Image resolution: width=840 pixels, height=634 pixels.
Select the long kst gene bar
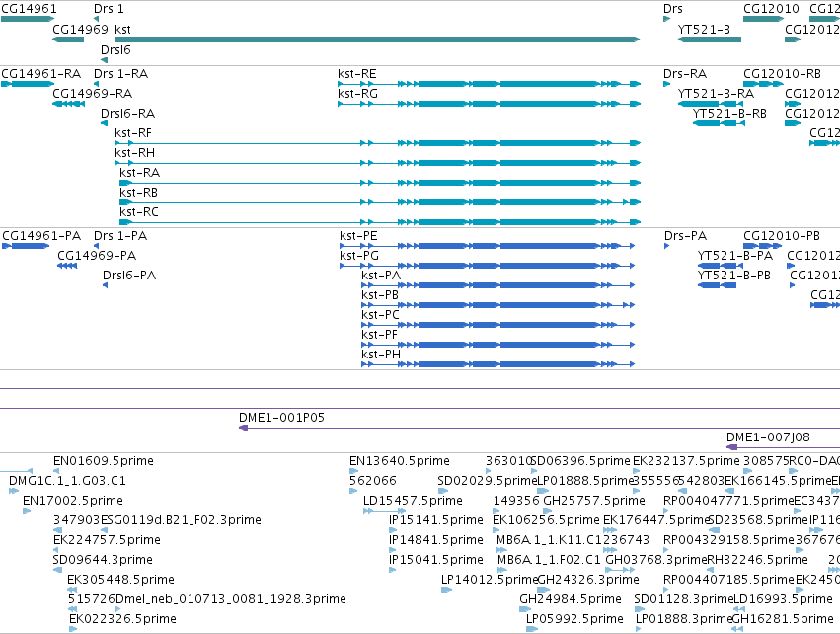[x=377, y=40]
